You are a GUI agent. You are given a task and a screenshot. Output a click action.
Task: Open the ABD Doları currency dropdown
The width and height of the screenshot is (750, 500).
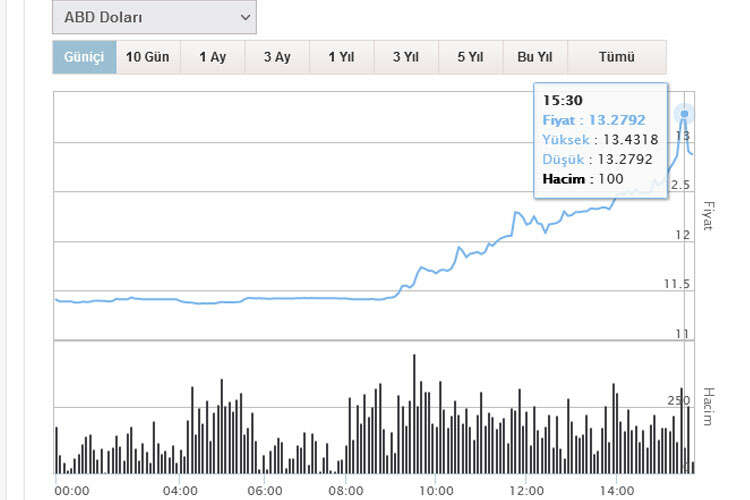(x=154, y=17)
